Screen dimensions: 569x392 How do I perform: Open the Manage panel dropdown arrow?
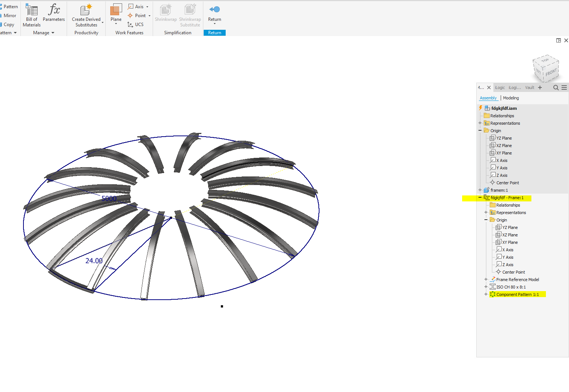point(53,33)
